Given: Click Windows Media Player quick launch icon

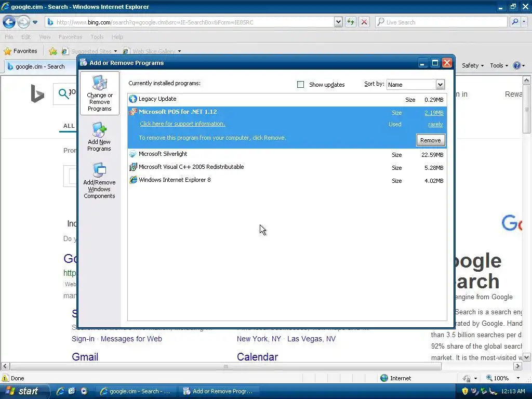Looking at the screenshot, I should point(84,391).
